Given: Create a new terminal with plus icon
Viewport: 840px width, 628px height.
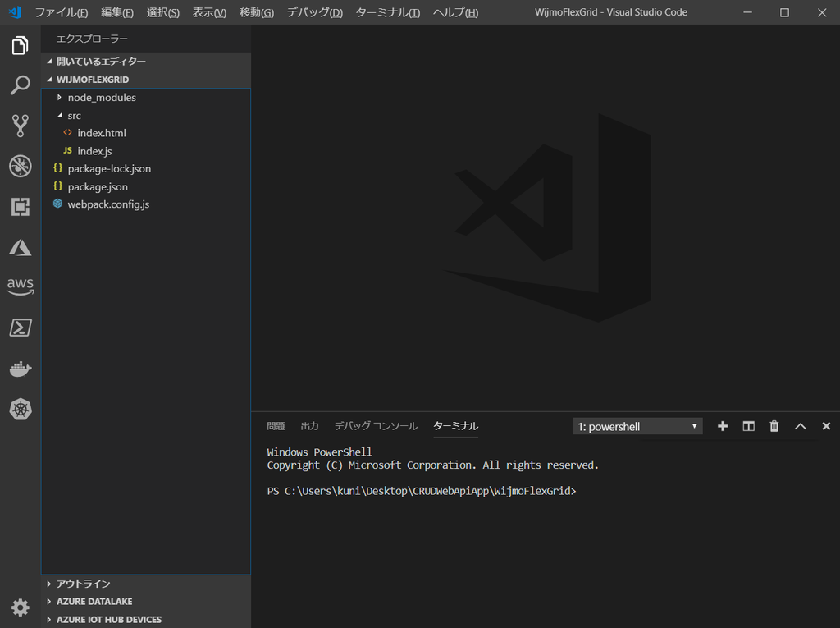Looking at the screenshot, I should coord(723,426).
